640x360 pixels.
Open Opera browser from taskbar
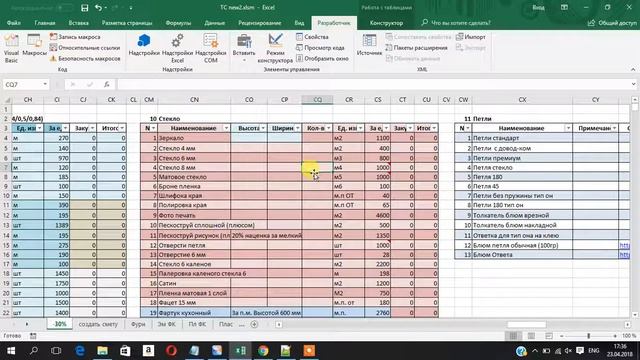[171, 351]
